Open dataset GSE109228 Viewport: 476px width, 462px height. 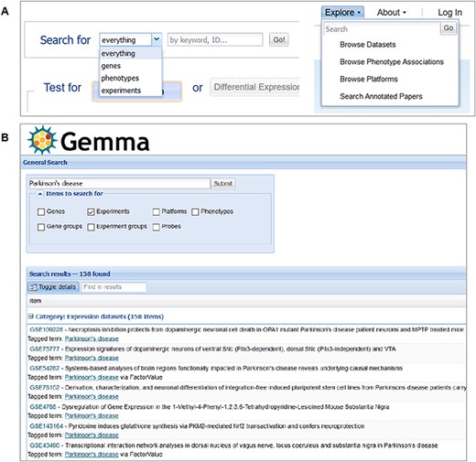(x=46, y=329)
